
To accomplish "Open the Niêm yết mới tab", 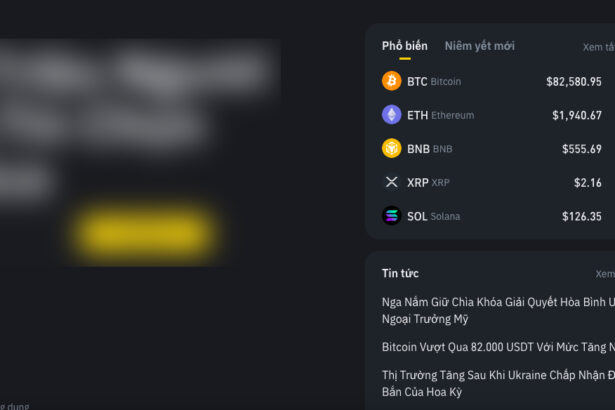I will [x=479, y=46].
